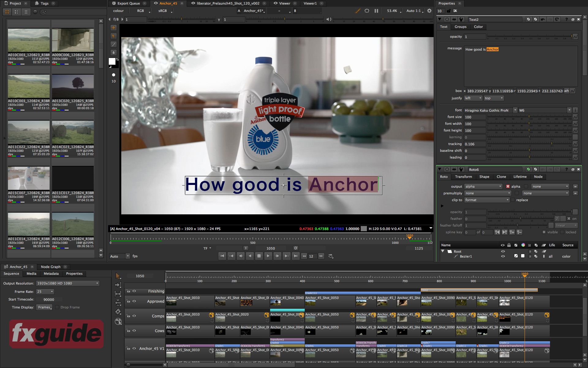Click the search magnifier in Project panel
The image size is (588, 368).
[x=43, y=12]
